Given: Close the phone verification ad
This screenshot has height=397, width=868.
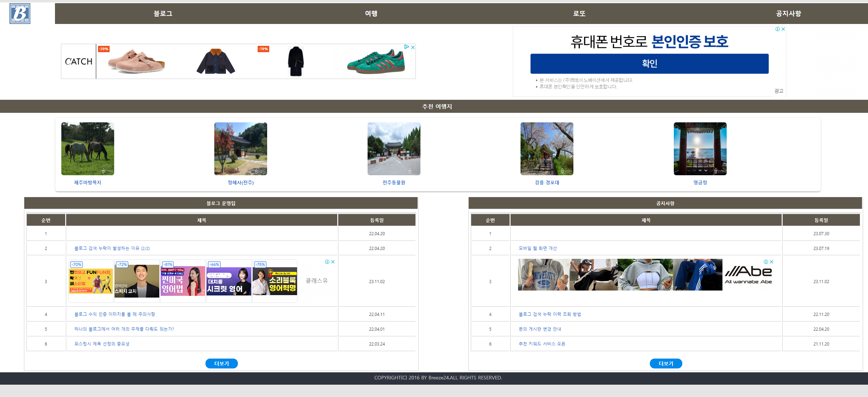Looking at the screenshot, I should point(783,29).
